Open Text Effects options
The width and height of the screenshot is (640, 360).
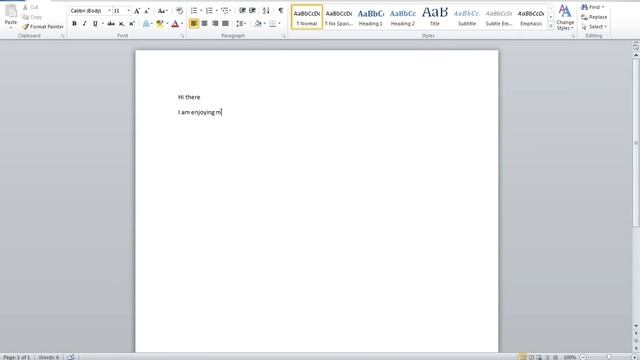pyautogui.click(x=147, y=24)
